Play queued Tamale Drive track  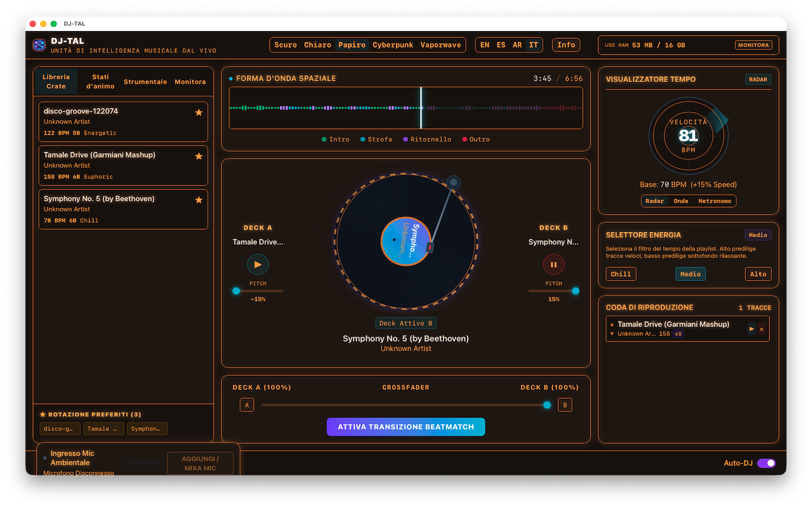coord(752,329)
